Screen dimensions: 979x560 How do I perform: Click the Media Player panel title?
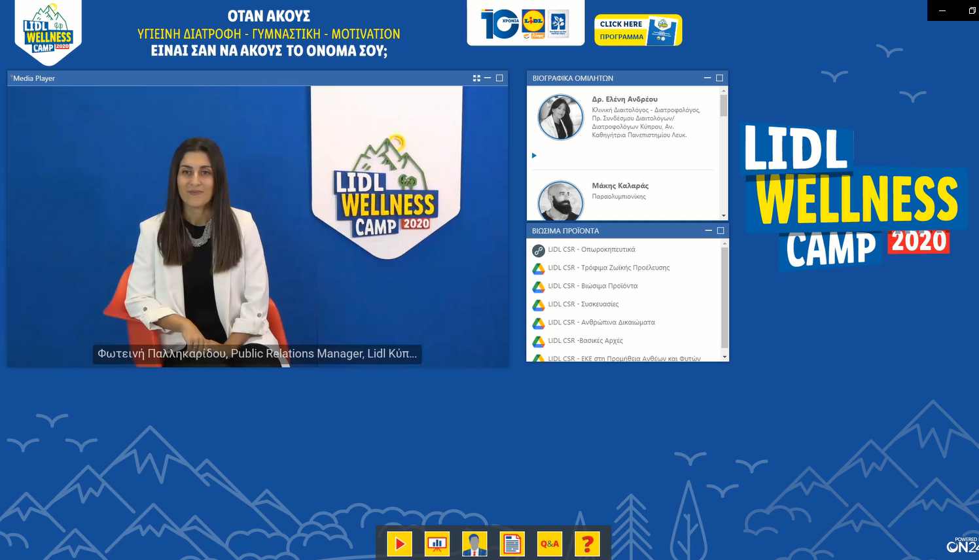(34, 79)
